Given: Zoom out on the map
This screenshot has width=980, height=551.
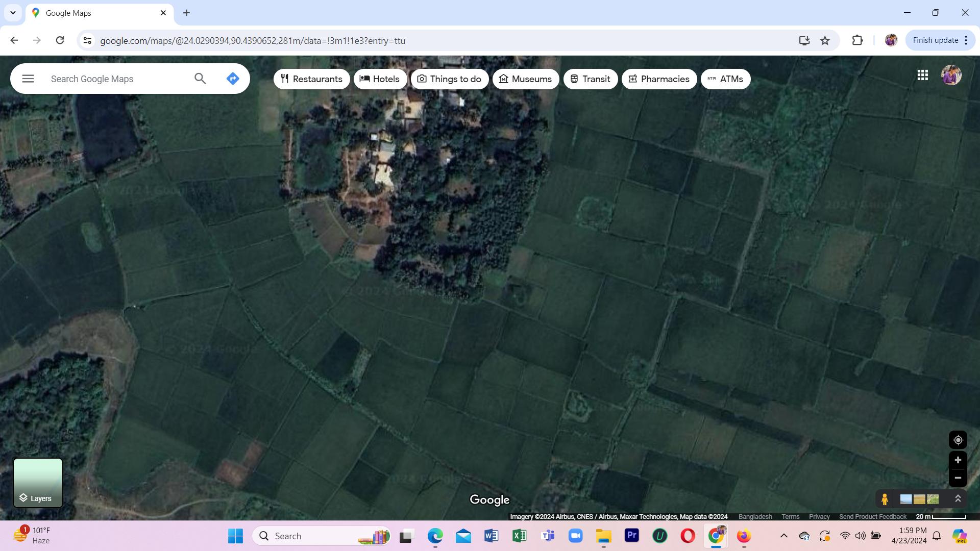Looking at the screenshot, I should [x=958, y=478].
